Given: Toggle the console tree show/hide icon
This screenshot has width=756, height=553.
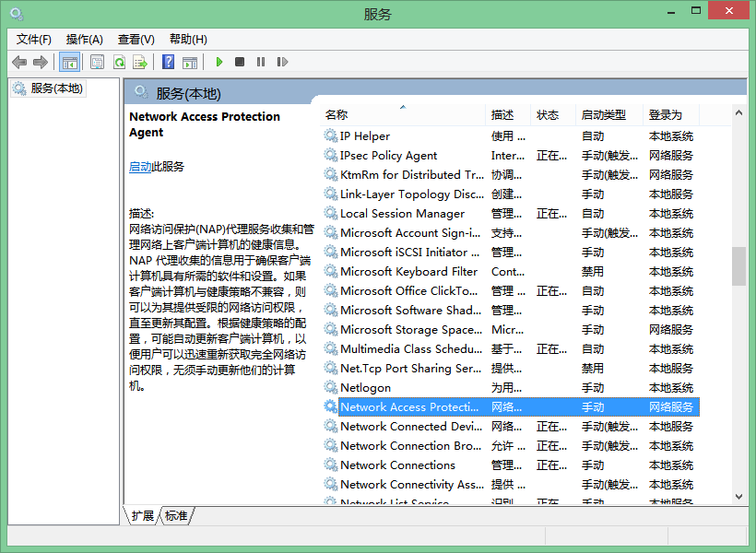Looking at the screenshot, I should tap(69, 62).
